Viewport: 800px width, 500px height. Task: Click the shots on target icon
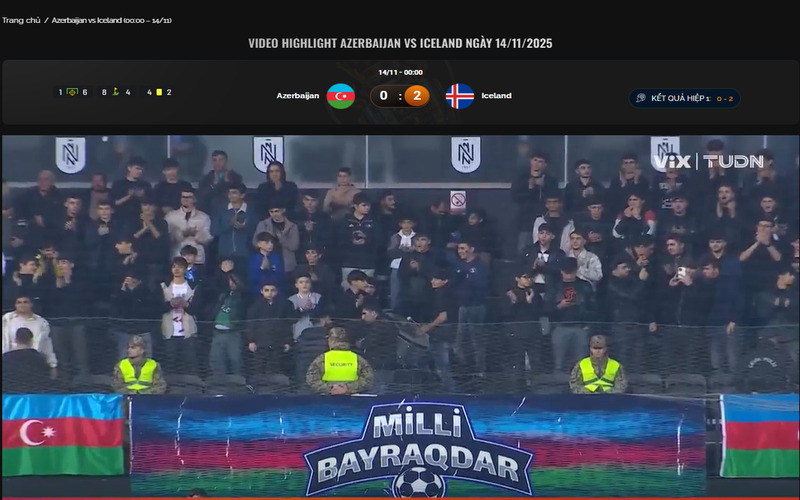72,92
